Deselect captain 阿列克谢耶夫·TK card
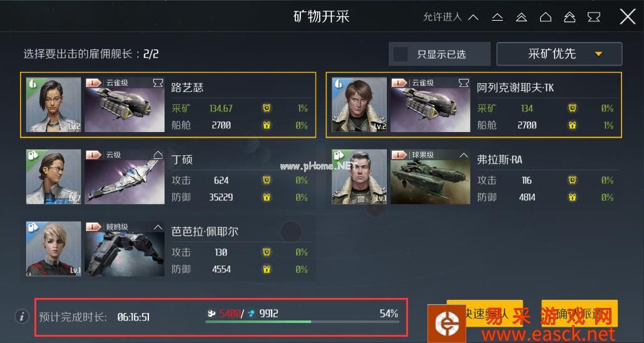 474,105
